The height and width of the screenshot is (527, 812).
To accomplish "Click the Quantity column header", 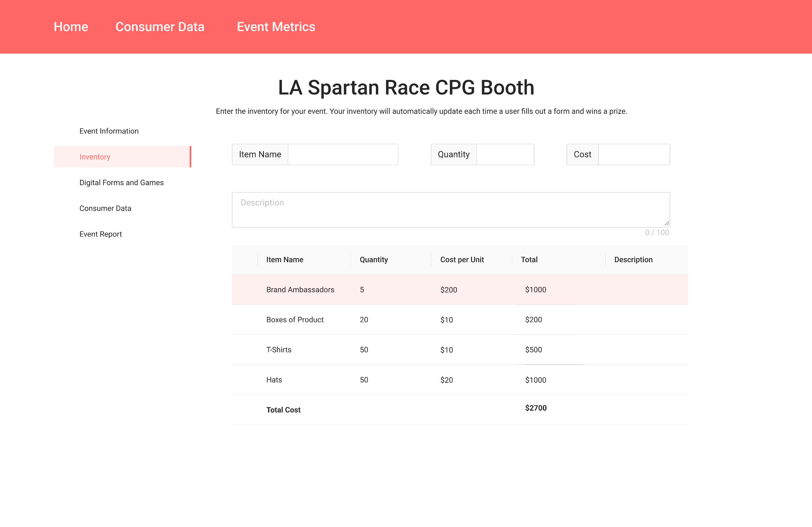I will (374, 260).
